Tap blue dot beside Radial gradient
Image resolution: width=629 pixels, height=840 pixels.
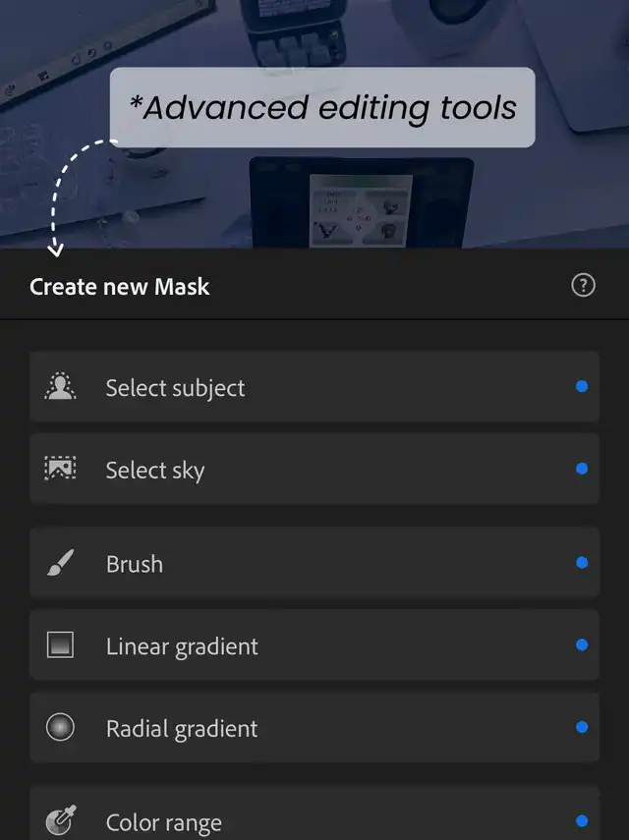[x=582, y=728]
